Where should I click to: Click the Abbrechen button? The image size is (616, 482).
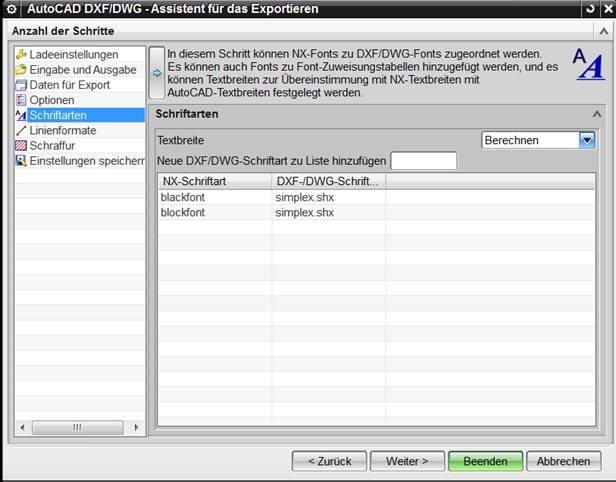[x=563, y=461]
